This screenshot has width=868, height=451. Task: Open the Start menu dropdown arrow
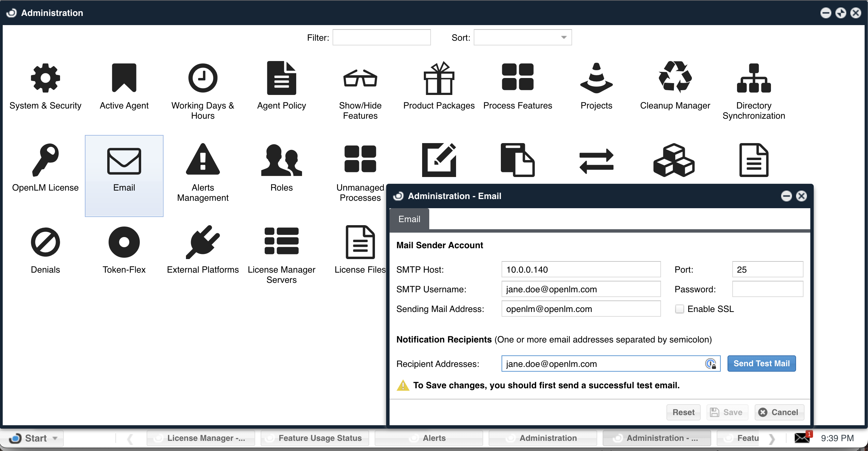[55, 438]
